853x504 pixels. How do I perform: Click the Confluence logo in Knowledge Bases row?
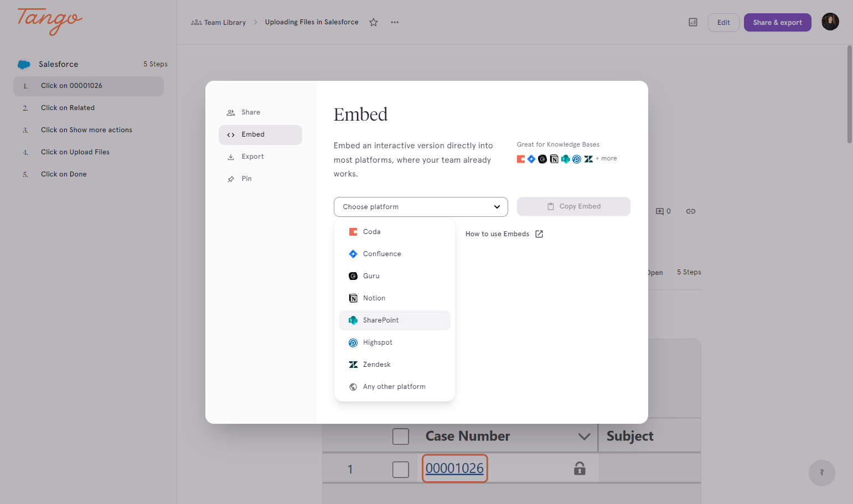point(531,159)
